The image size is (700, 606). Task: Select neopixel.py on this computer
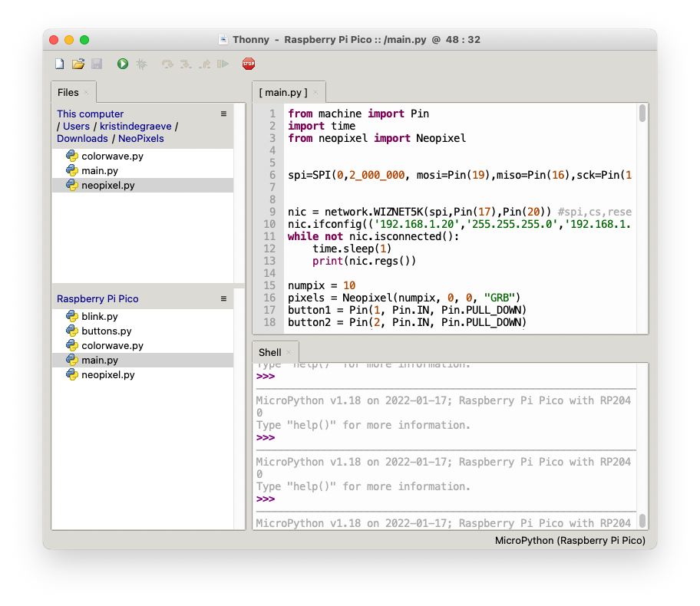(x=143, y=185)
